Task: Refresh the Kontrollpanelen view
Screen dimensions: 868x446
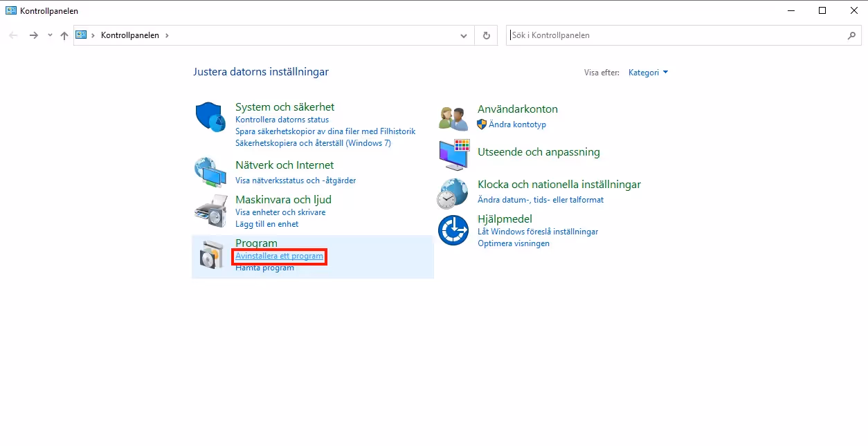Action: [487, 35]
